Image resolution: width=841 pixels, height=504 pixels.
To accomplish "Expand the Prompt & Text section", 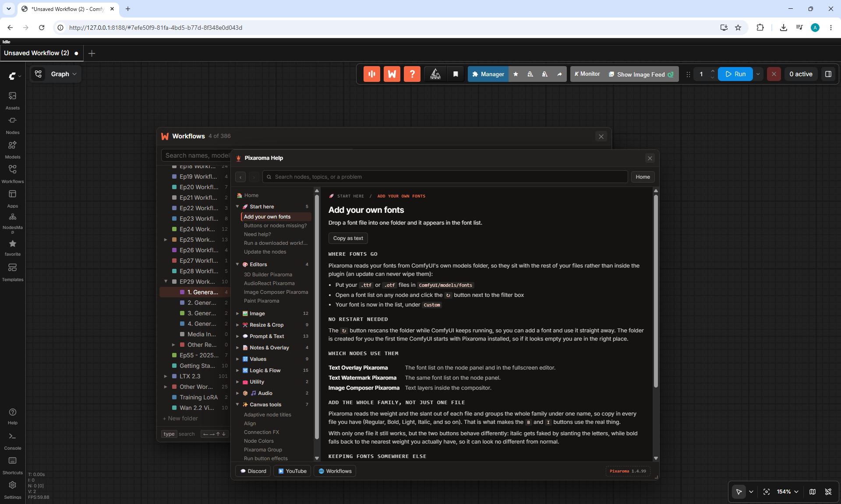I will coord(237,336).
